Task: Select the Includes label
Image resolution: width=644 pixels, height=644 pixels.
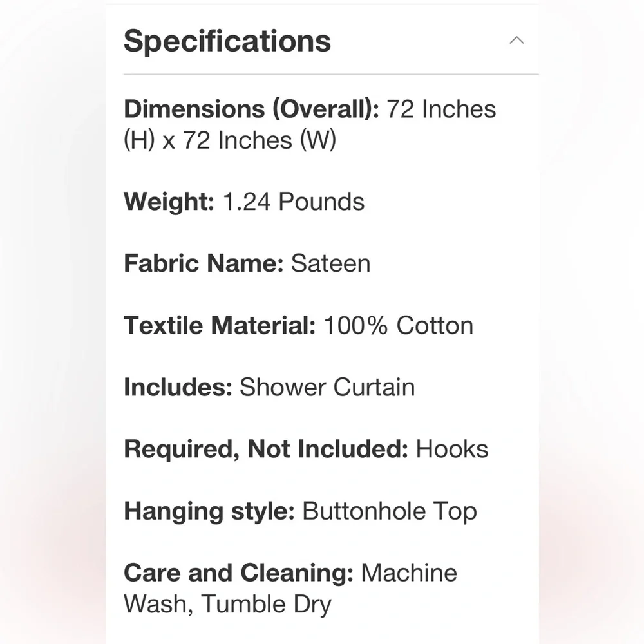Action: (178, 387)
